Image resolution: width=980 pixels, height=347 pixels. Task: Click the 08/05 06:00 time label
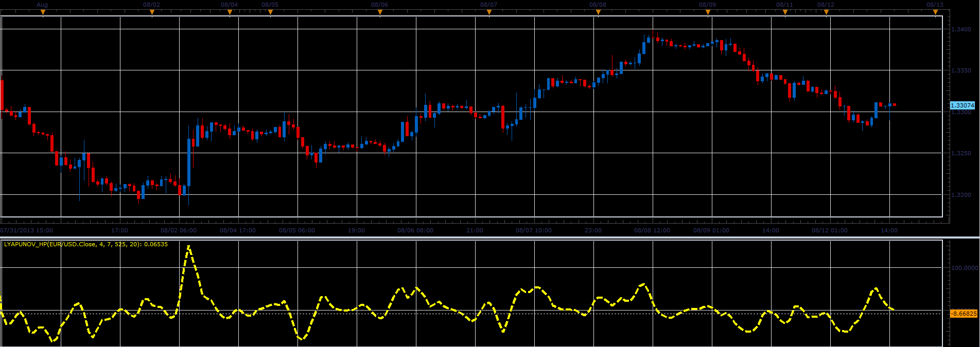pyautogui.click(x=297, y=230)
